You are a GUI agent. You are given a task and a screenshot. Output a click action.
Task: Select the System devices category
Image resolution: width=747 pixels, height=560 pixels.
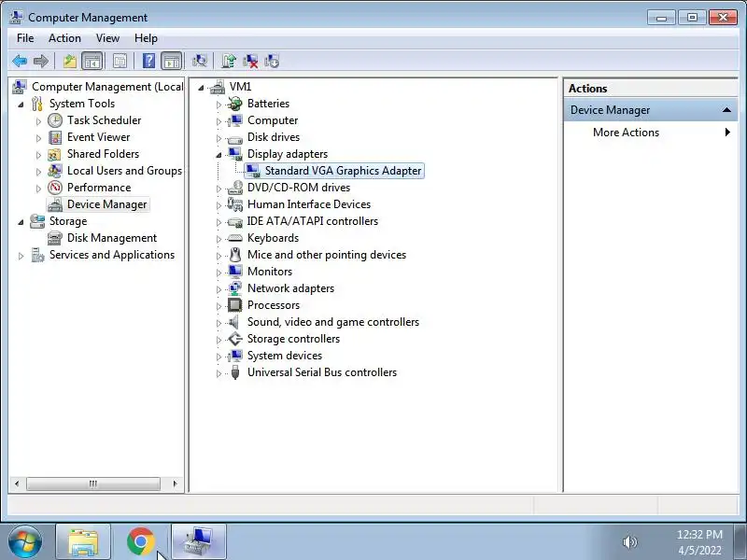pos(285,356)
